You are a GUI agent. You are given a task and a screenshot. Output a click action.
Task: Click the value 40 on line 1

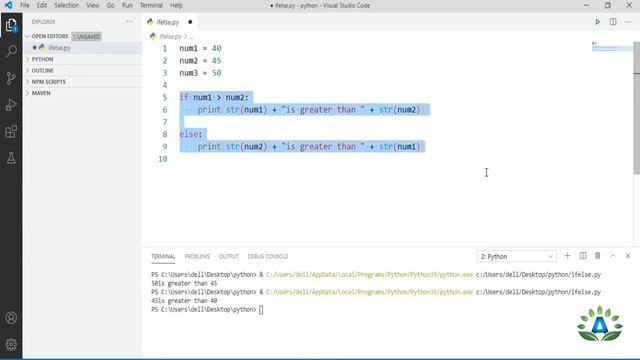click(x=216, y=48)
